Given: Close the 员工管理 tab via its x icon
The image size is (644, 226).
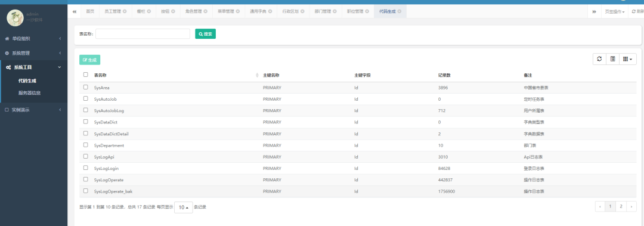Looking at the screenshot, I should coord(125,11).
